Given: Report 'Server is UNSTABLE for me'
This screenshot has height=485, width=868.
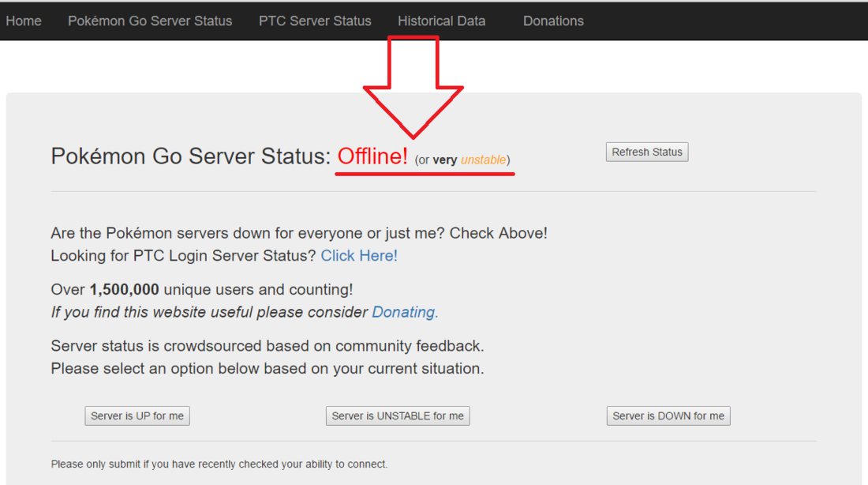Looking at the screenshot, I should [398, 415].
